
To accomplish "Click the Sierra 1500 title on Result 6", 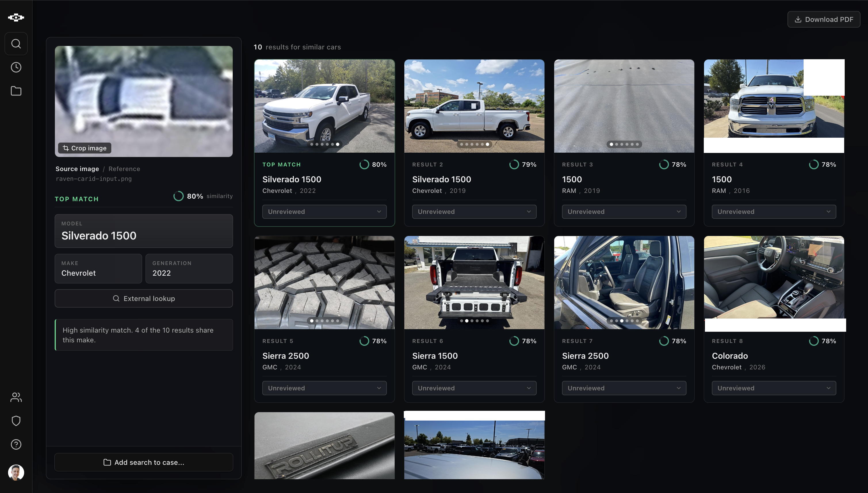I will tap(435, 356).
